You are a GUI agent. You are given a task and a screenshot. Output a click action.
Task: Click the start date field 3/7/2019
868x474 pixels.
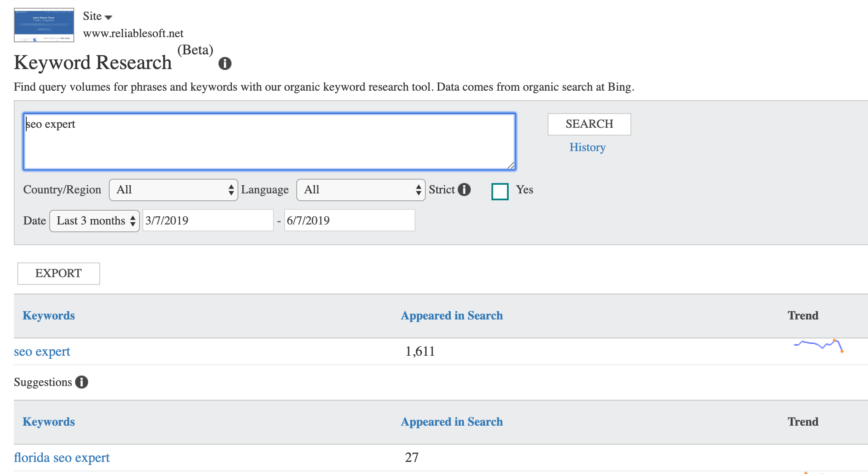point(208,221)
